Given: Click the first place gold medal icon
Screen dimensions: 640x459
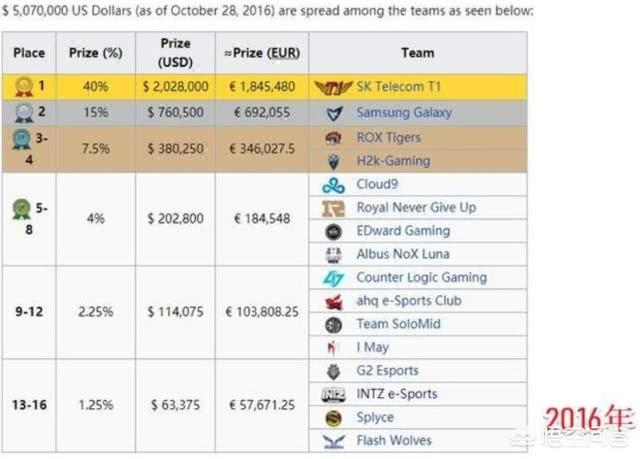Looking at the screenshot, I should pos(23,87).
